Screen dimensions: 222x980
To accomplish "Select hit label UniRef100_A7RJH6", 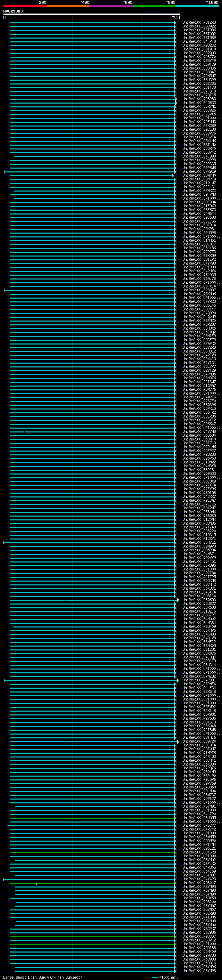I will [199, 447].
